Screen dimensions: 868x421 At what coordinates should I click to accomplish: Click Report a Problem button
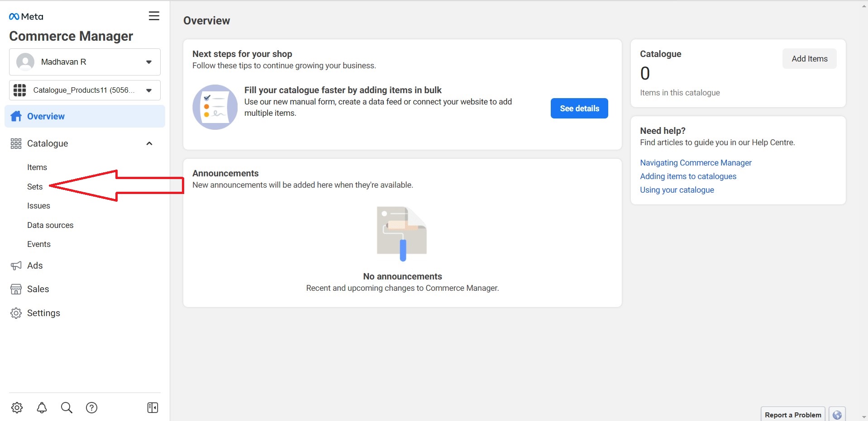click(793, 415)
